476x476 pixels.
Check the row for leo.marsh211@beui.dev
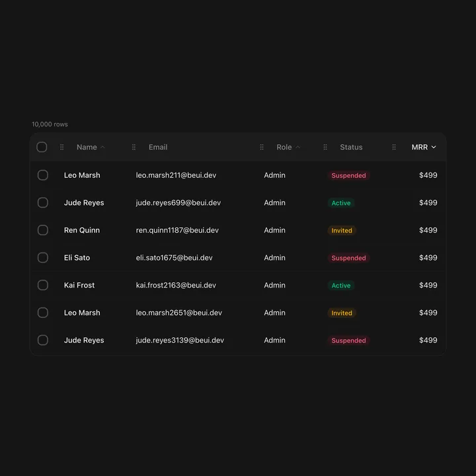point(43,175)
